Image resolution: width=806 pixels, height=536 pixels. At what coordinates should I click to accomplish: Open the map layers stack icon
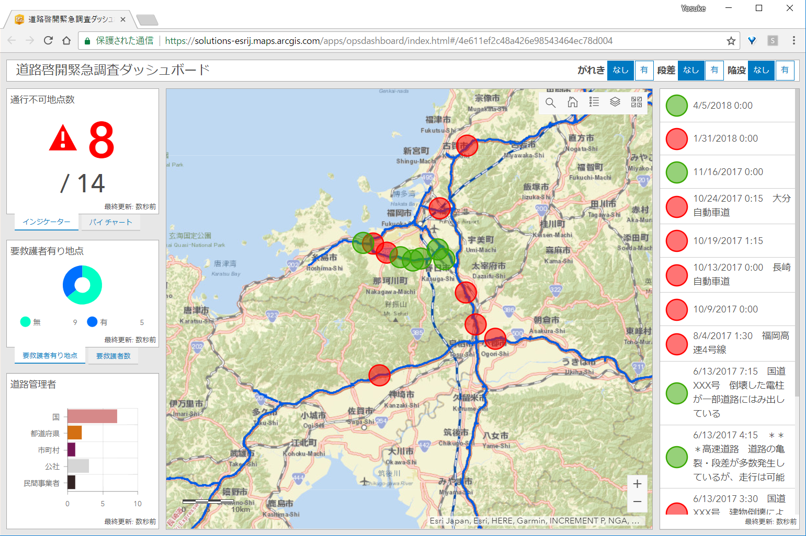(x=615, y=102)
